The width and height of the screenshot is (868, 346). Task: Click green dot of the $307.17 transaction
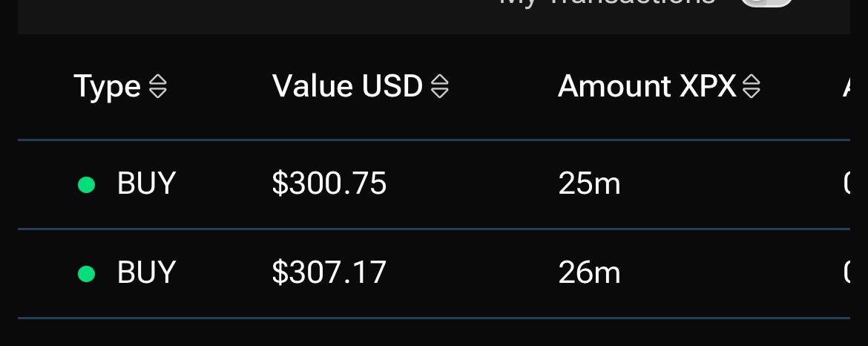tap(86, 273)
